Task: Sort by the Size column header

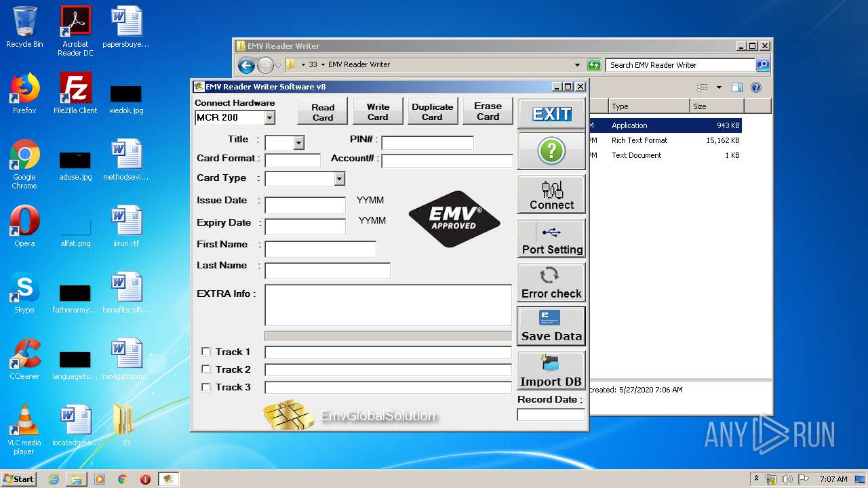Action: (x=717, y=106)
